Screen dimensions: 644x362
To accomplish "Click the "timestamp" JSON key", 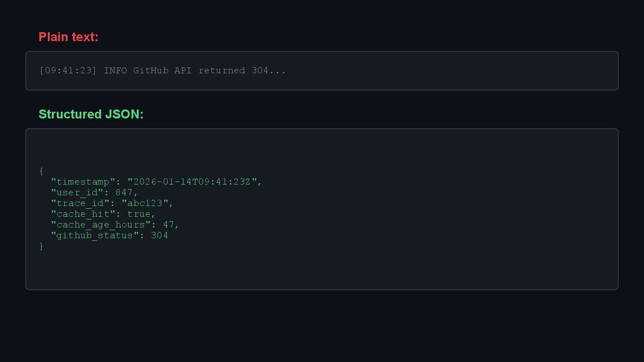I will click(x=83, y=182).
